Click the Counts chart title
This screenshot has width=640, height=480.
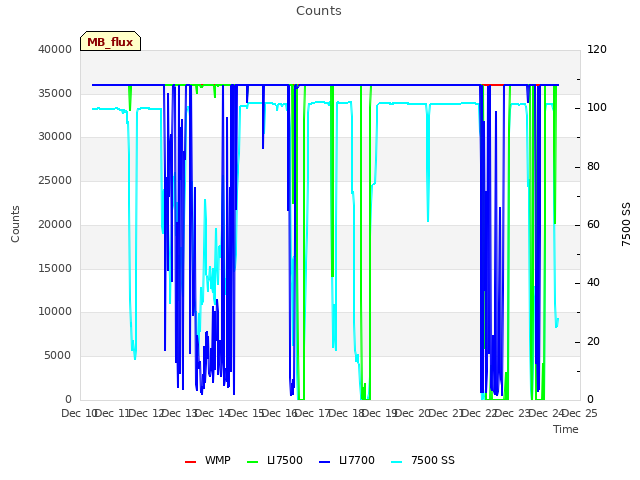pos(319,11)
